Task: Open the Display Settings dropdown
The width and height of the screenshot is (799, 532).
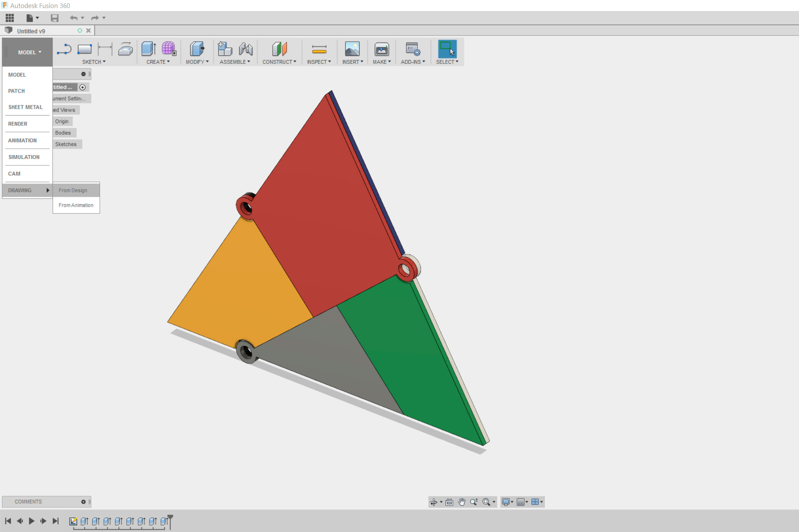Action: [x=507, y=502]
